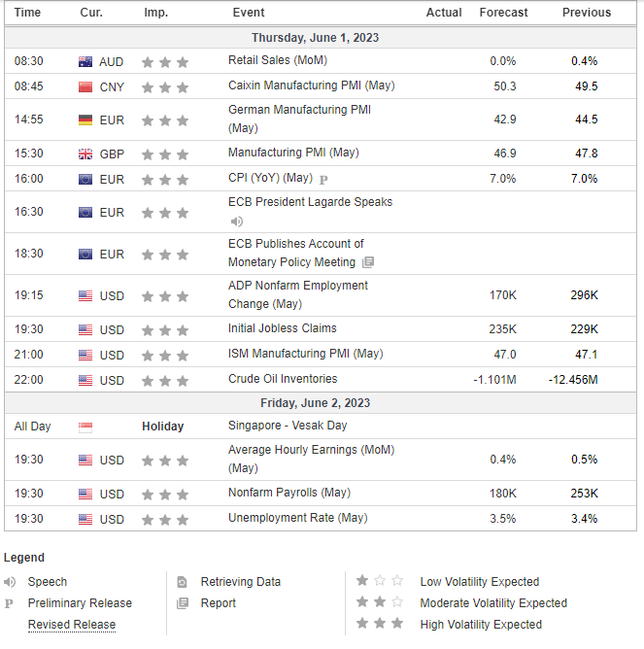This screenshot has height=649, width=644.
Task: Click the China flag icon beside CNY
Action: [85, 86]
